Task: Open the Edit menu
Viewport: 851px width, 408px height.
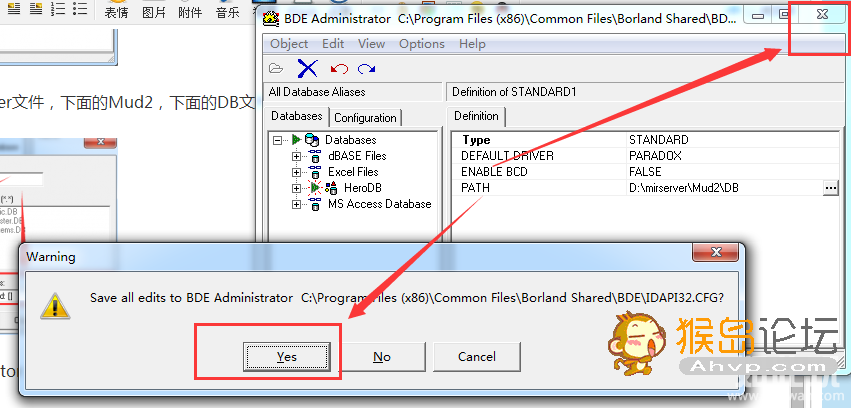Action: [333, 44]
